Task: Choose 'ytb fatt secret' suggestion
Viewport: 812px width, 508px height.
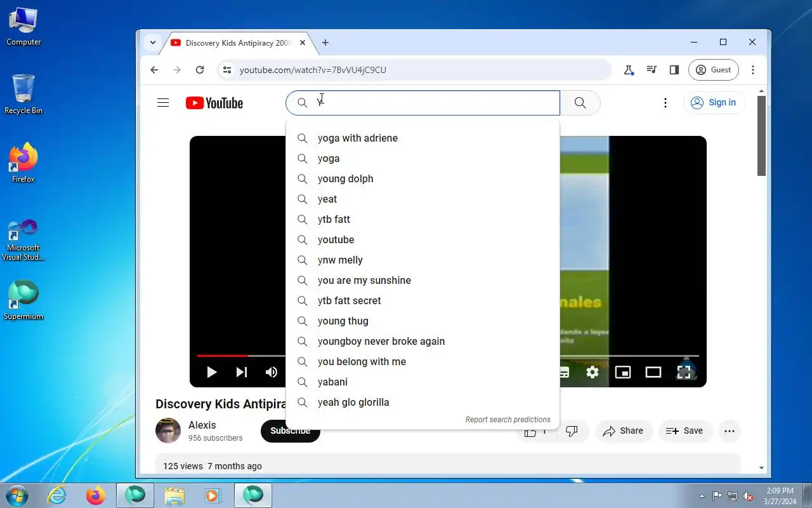Action: pos(422,300)
